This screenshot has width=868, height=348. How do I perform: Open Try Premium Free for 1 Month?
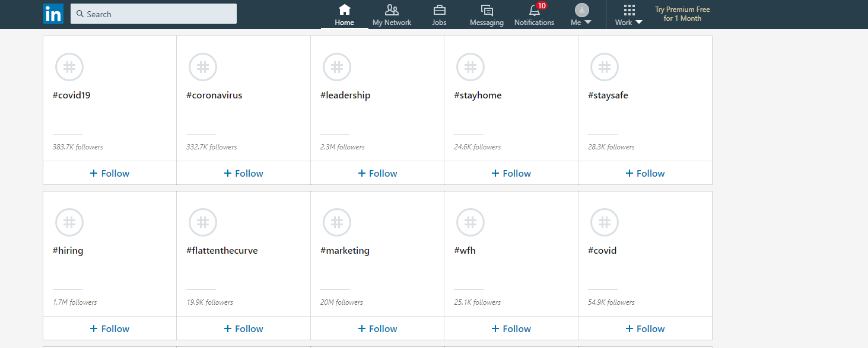[682, 13]
